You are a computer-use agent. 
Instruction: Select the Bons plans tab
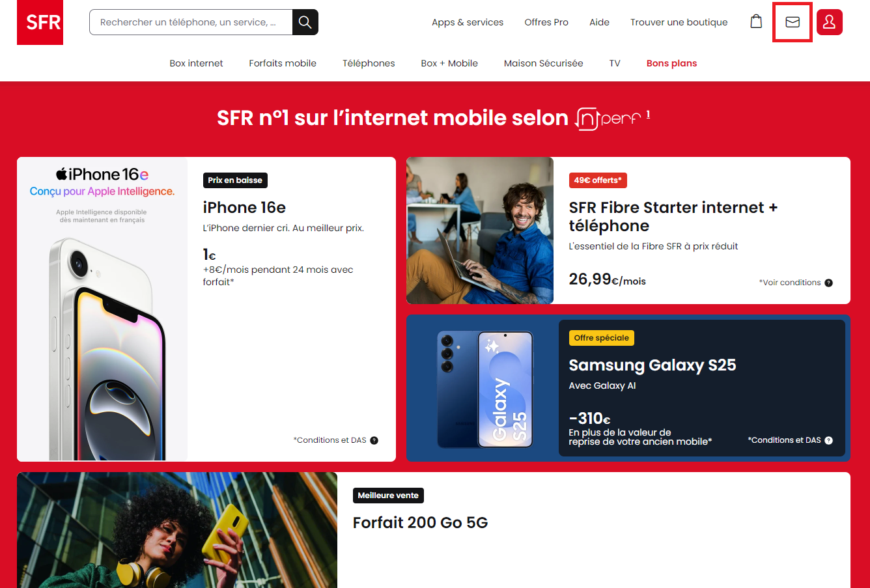pyautogui.click(x=671, y=63)
